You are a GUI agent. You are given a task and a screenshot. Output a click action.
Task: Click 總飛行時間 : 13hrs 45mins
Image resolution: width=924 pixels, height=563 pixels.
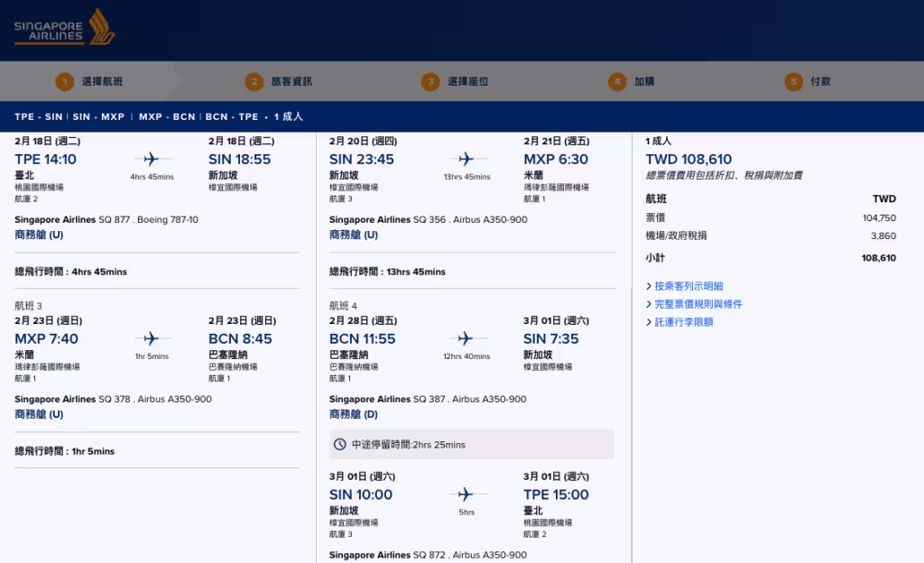[387, 272]
